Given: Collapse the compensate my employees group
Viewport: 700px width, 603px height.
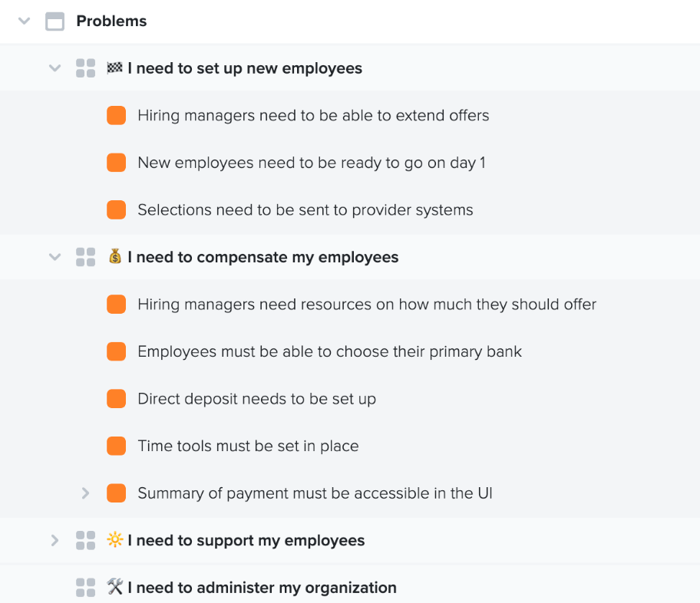Looking at the screenshot, I should click(55, 257).
